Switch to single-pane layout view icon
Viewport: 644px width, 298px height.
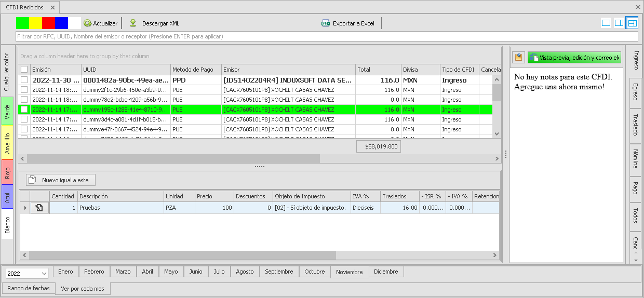[606, 23]
